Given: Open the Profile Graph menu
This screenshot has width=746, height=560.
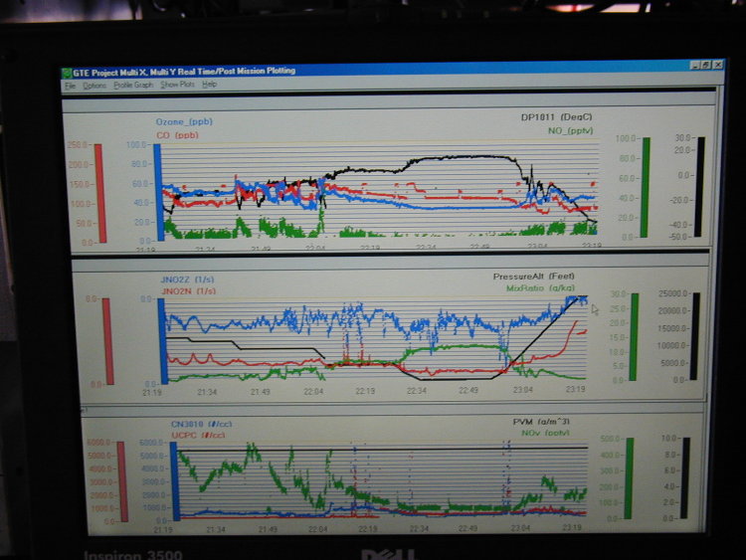Looking at the screenshot, I should (x=133, y=86).
